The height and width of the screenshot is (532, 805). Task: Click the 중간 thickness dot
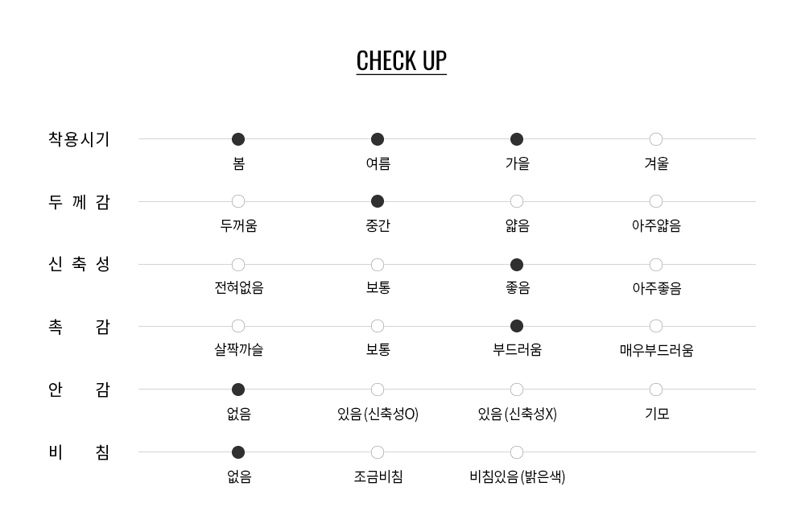[378, 201]
